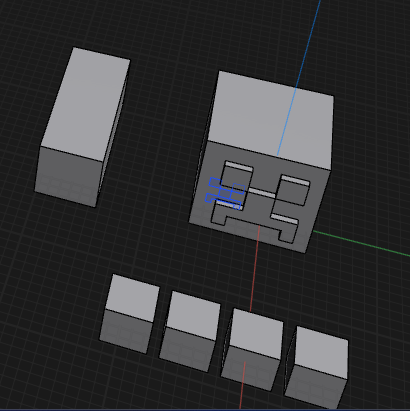Select the top of the second small cube
The height and width of the screenshot is (411, 410).
pos(193,315)
